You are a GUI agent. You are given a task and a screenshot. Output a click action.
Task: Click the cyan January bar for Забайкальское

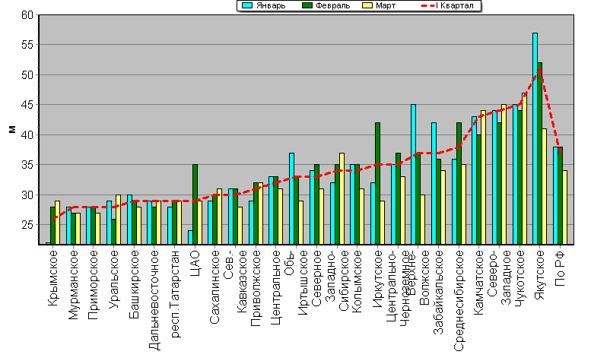coord(434,184)
